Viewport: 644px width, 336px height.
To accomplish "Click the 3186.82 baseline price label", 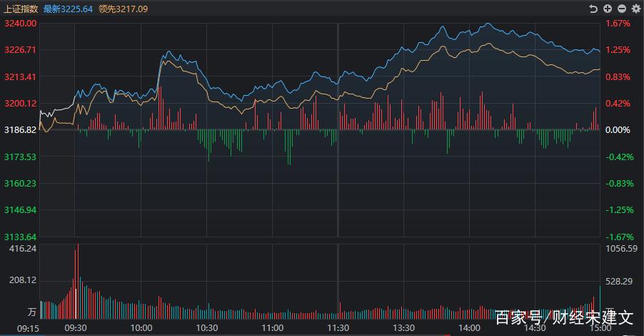I will tap(19, 130).
